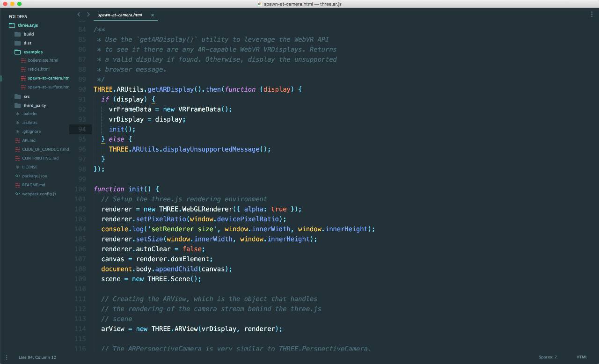Change indentation via Spaces: 2
This screenshot has width=599, height=364.
pyautogui.click(x=548, y=357)
